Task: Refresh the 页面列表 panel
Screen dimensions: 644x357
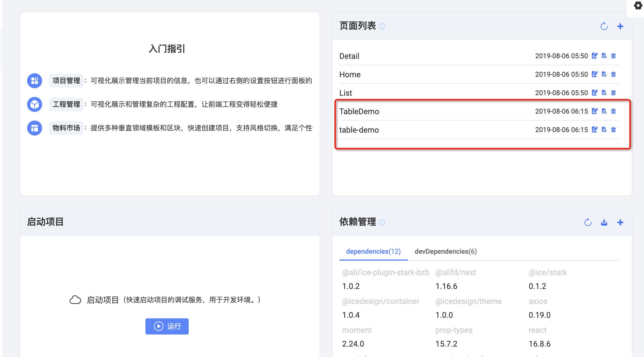Action: click(x=604, y=26)
